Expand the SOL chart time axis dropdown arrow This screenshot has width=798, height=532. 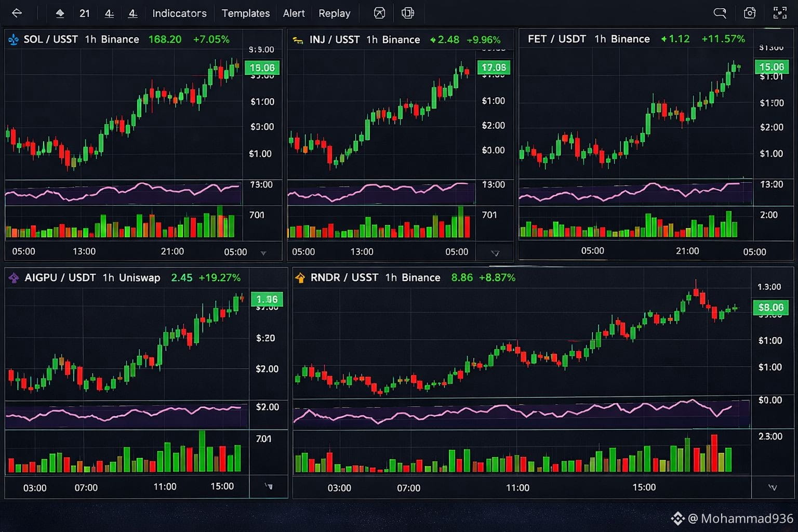[263, 253]
